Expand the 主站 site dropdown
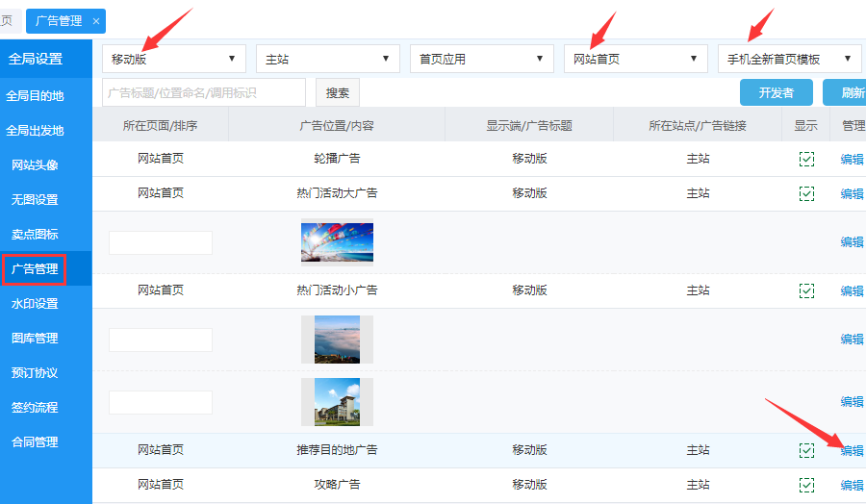 point(327,59)
